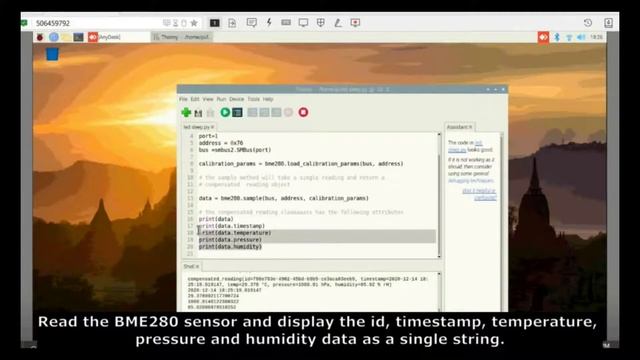This screenshot has width=640, height=360.
Task: Click the Was it helpful or confusing link
Action: tap(479, 194)
